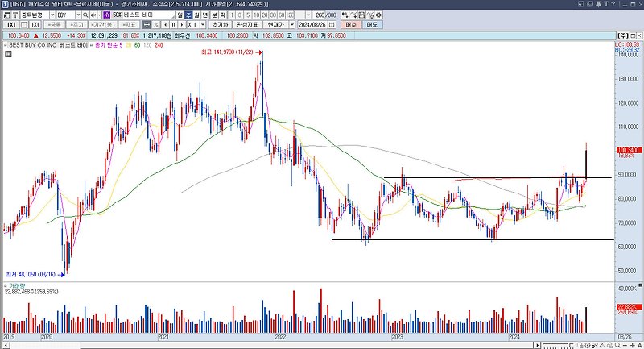The width and height of the screenshot is (644, 349).
Task: Click the copy-window icon in title bar
Action: coord(590,4)
